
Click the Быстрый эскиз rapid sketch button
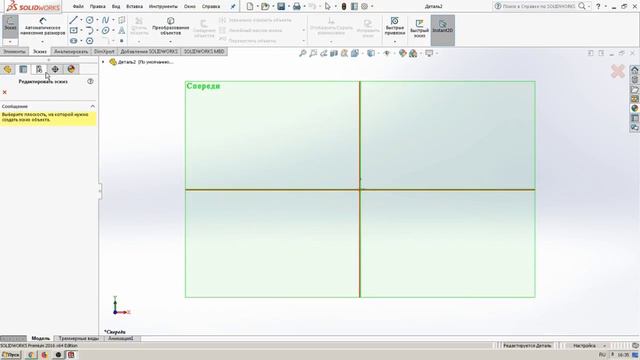[419, 29]
